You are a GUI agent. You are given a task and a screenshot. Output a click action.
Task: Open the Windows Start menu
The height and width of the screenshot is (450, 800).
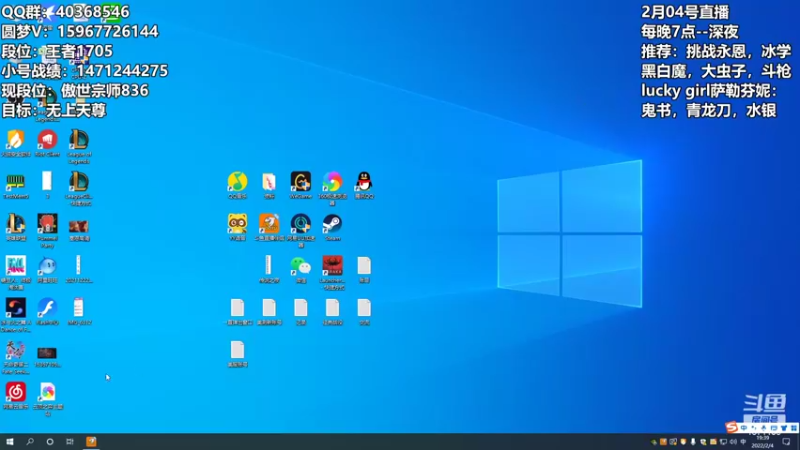coord(10,441)
